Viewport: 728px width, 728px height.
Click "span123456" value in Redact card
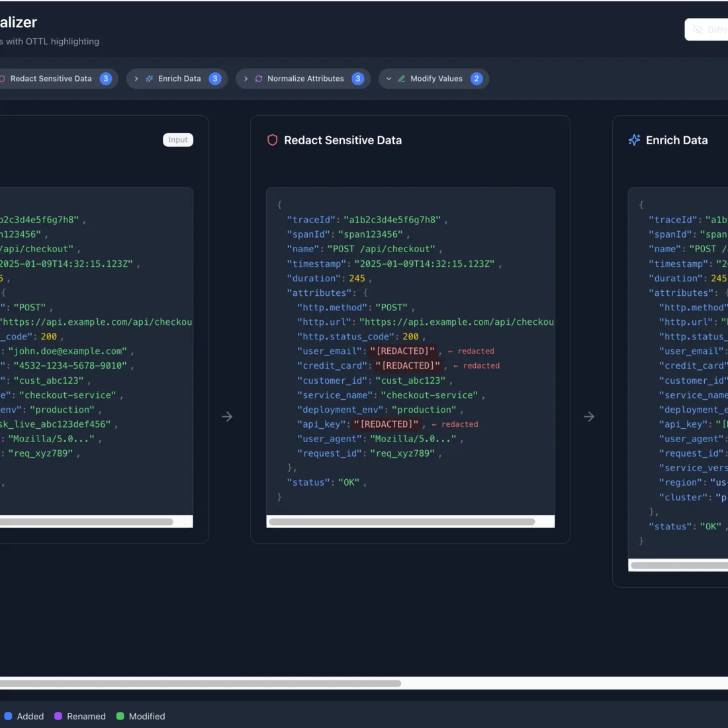[371, 234]
